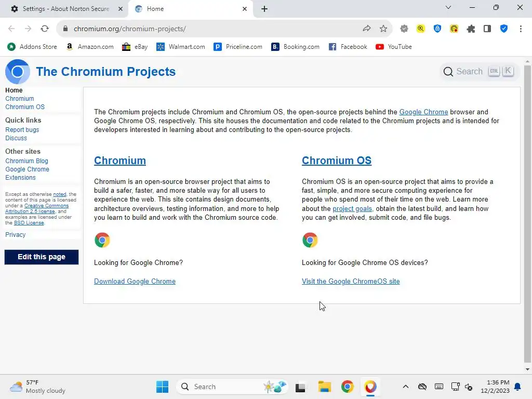Open the tab search dropdown chevron
This screenshot has width=532, height=399.
pos(448,7)
